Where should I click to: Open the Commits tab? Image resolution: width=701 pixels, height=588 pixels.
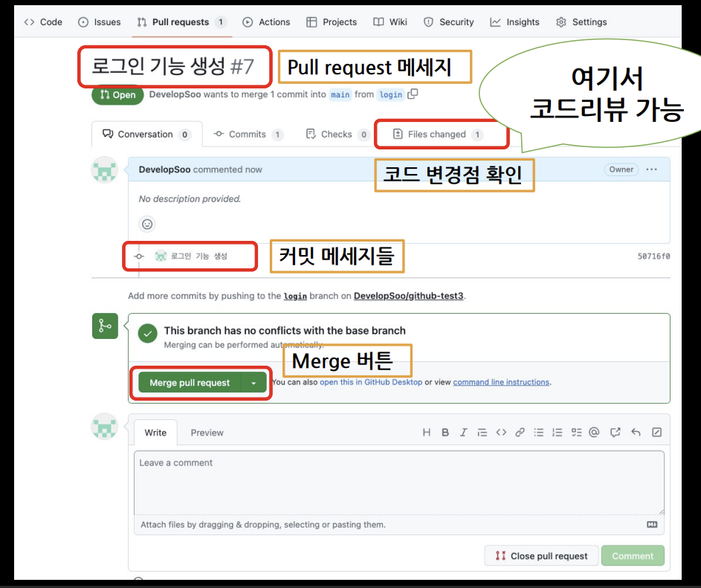(248, 134)
